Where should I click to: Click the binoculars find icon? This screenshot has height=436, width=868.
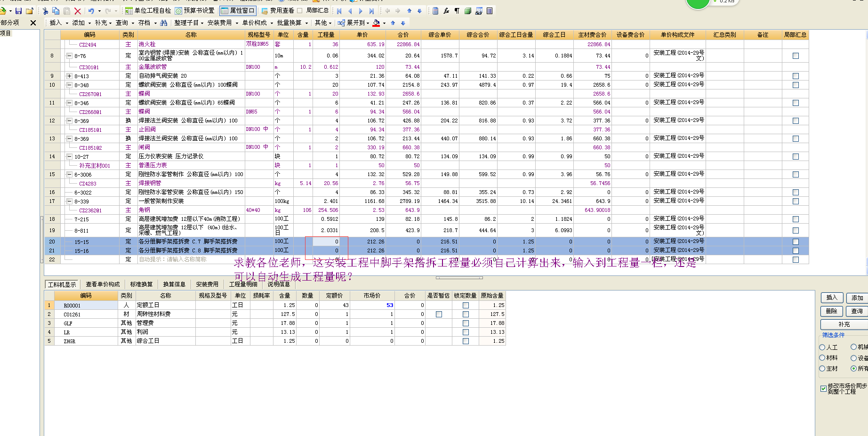point(163,23)
